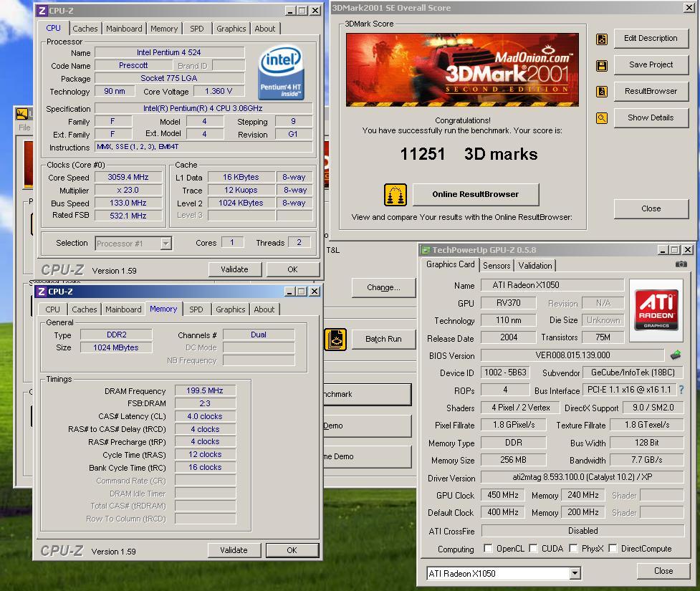Click the 11251 3D marks score text
This screenshot has height=591, width=700.
(469, 154)
